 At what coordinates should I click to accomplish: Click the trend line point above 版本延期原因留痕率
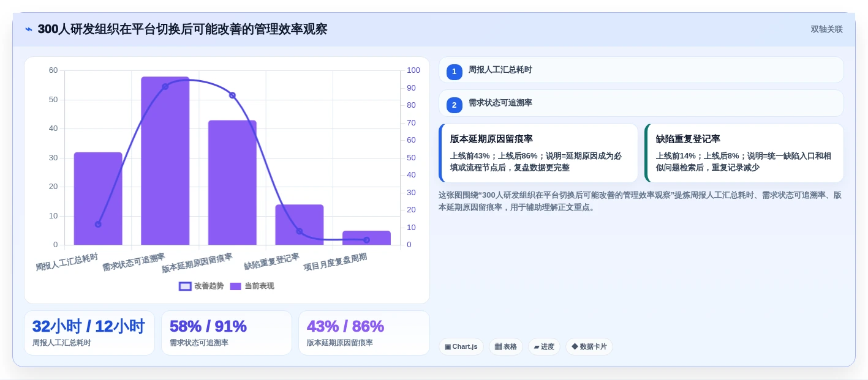click(x=232, y=95)
